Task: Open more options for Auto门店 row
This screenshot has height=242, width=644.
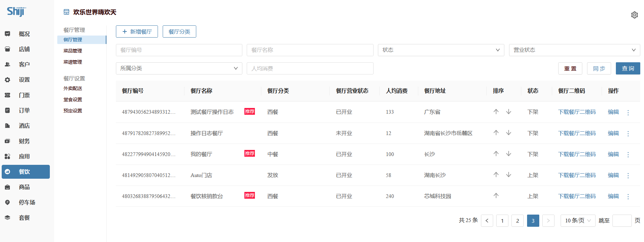Action: click(x=628, y=175)
